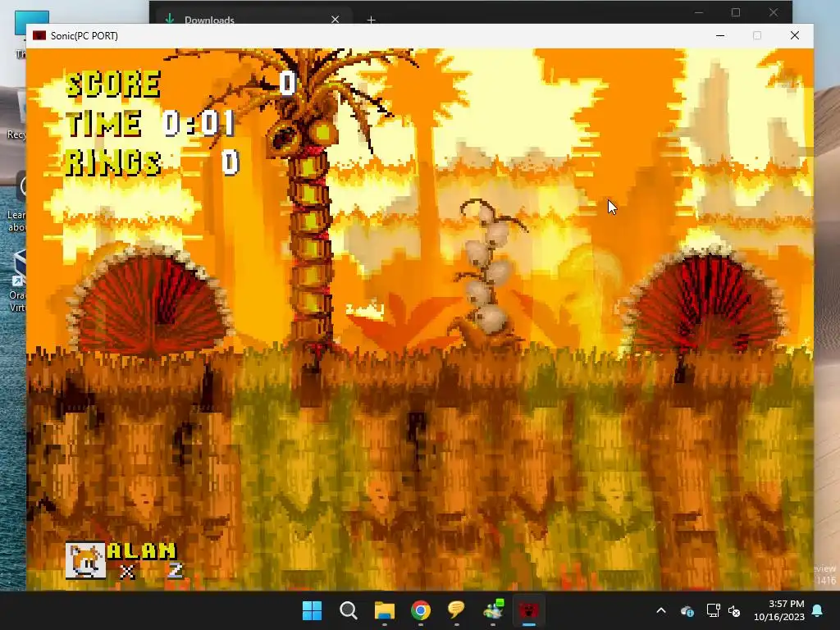Open the 3:57 PM clock and calendar
This screenshot has width=840, height=630.
click(779, 610)
